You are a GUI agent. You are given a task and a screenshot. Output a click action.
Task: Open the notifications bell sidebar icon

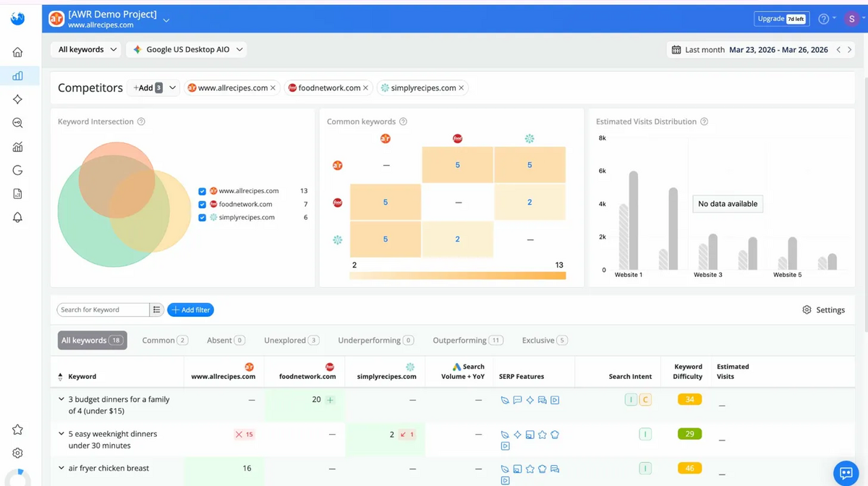pyautogui.click(x=17, y=218)
